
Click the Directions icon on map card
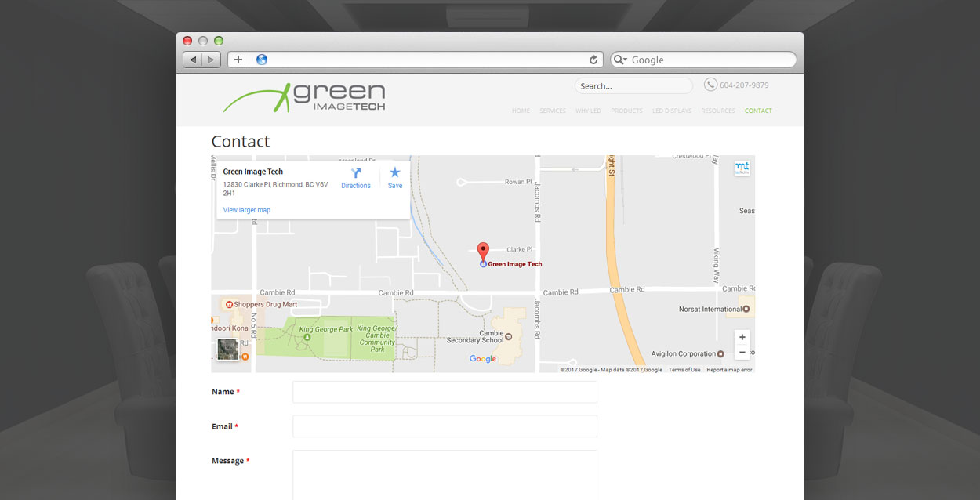356,173
